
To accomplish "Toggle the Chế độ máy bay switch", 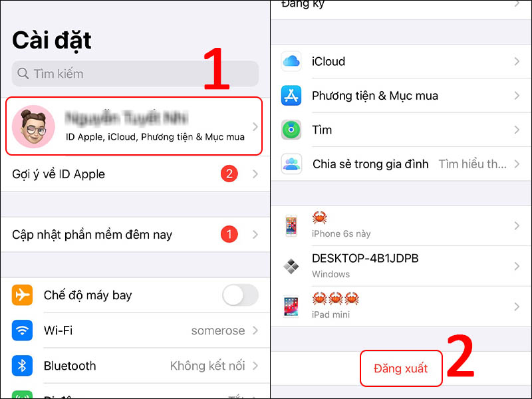I will coord(240,295).
